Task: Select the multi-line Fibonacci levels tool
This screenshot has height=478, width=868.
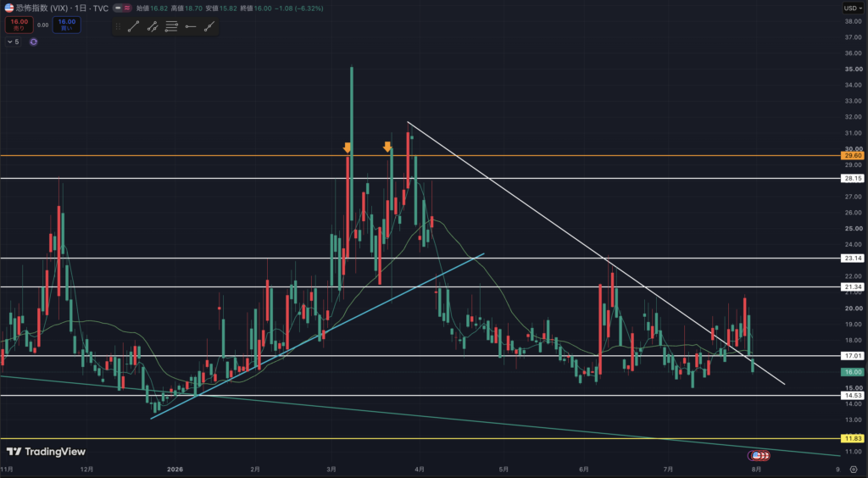Action: coord(171,26)
